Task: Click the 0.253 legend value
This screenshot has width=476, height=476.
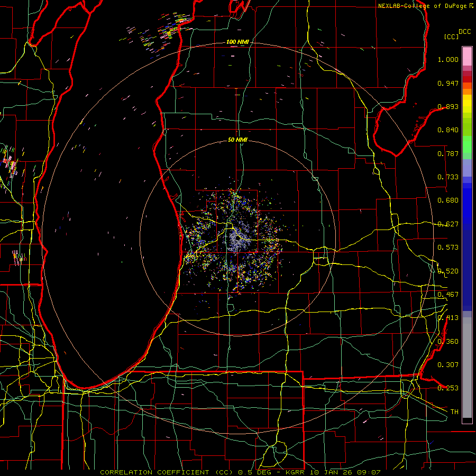Action: pos(448,388)
